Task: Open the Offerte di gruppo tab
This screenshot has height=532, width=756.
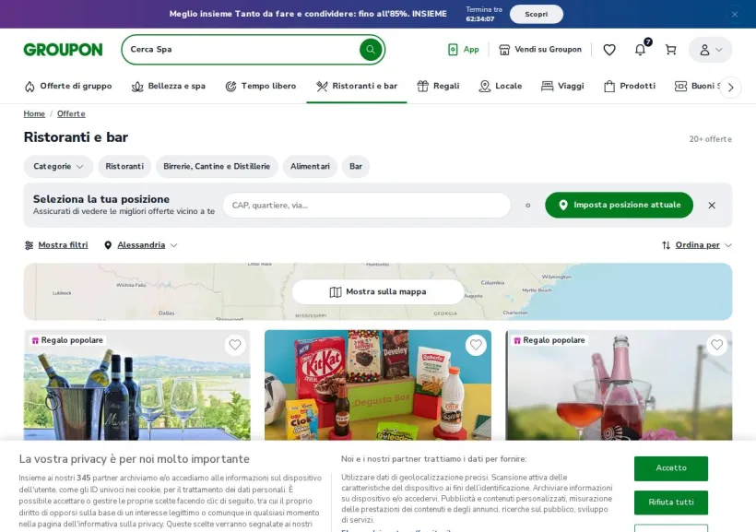Action: 68,86
